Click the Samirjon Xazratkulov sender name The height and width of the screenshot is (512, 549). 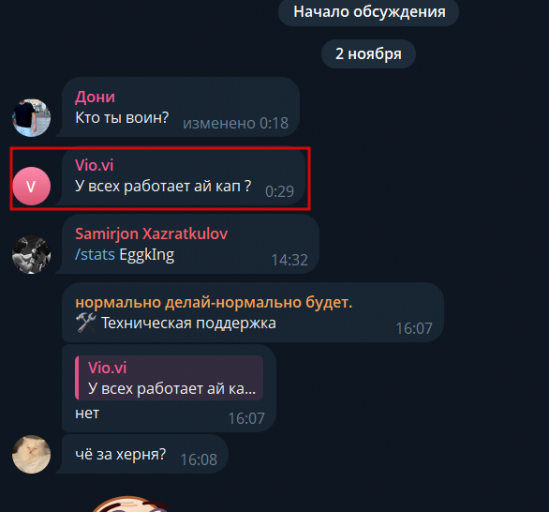pyautogui.click(x=151, y=234)
